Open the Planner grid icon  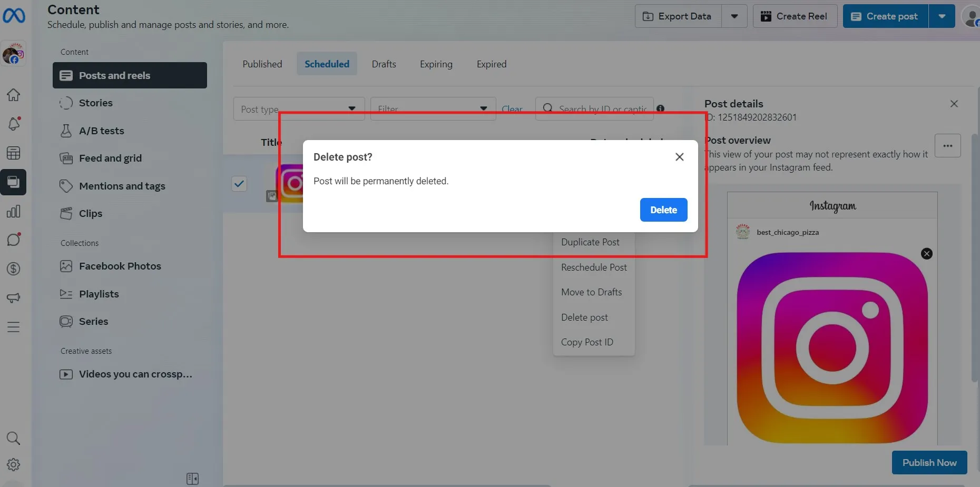point(13,153)
